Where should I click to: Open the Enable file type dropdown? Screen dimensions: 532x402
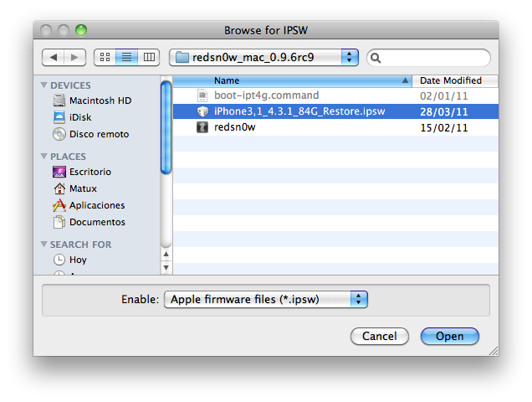(x=266, y=299)
